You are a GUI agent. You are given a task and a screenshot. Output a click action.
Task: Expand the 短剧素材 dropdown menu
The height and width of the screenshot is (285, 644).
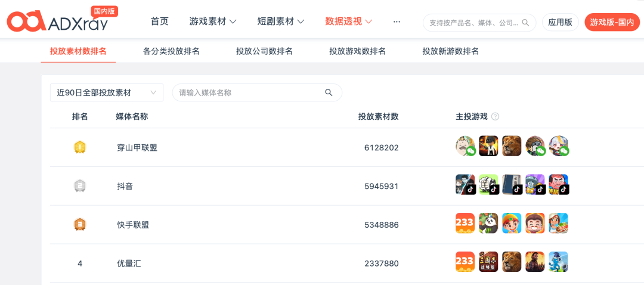pyautogui.click(x=280, y=21)
